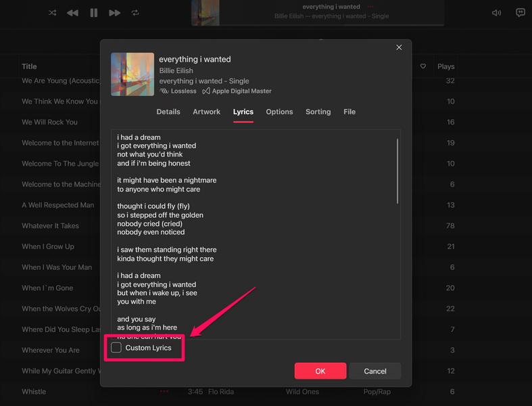This screenshot has height=406, width=532.
Task: Click the Lossless badge icon
Action: click(164, 91)
